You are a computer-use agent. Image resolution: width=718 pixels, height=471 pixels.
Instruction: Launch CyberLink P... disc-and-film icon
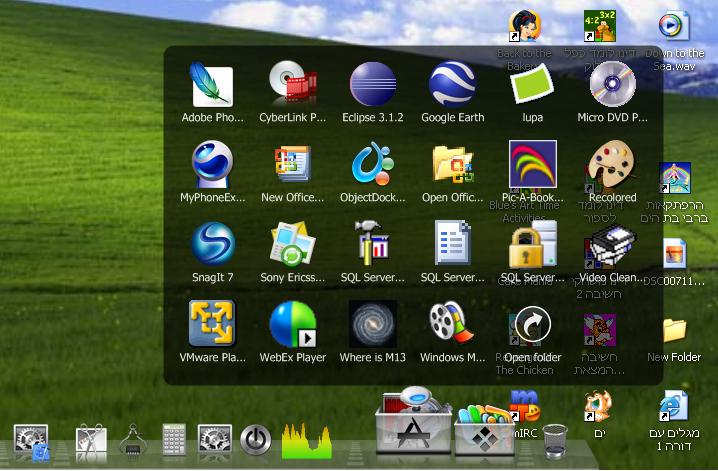(x=293, y=84)
